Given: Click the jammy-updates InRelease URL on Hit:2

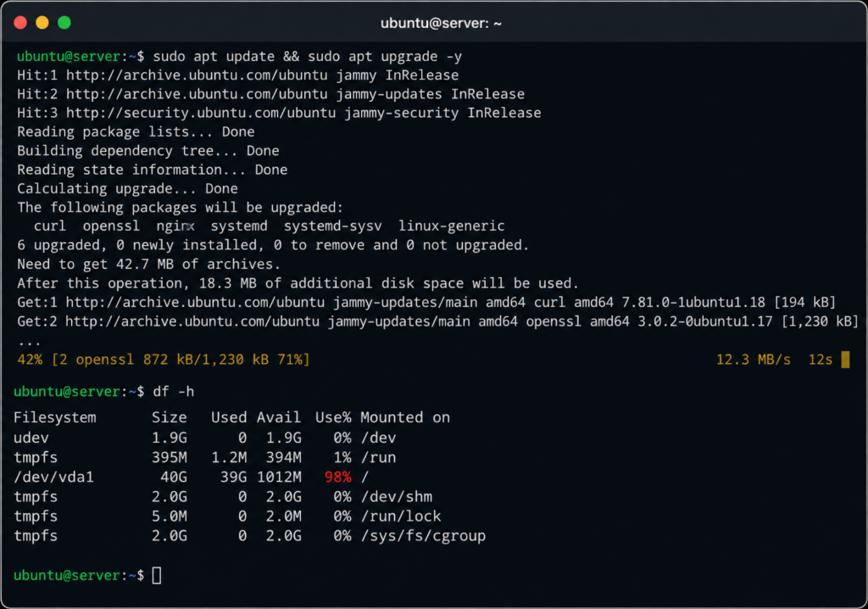Looking at the screenshot, I should 197,94.
